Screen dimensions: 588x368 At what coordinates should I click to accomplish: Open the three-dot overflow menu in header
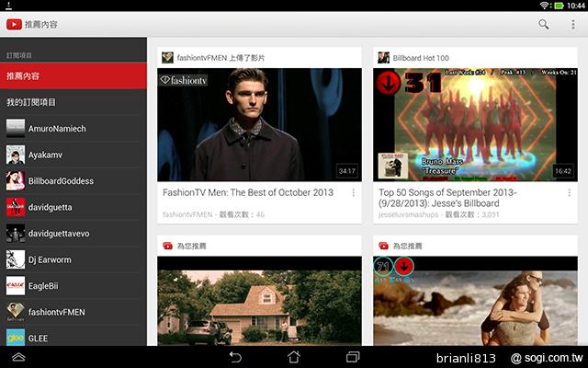572,24
